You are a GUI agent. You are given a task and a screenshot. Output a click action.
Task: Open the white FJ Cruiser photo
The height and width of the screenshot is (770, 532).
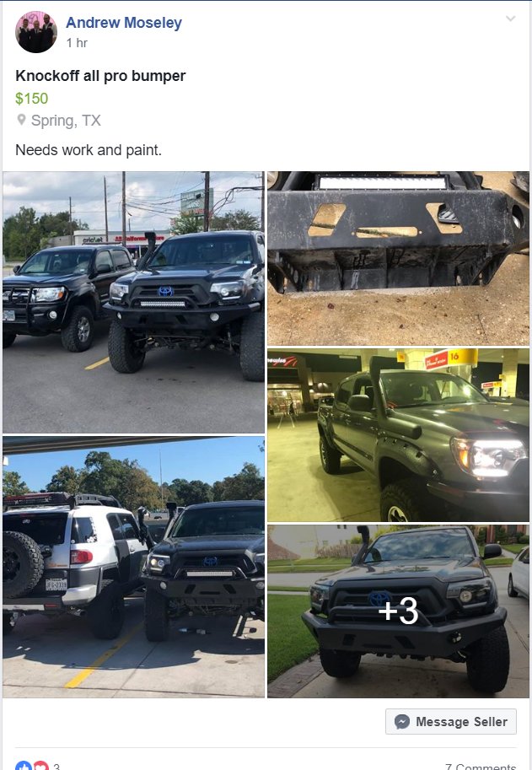pyautogui.click(x=133, y=567)
